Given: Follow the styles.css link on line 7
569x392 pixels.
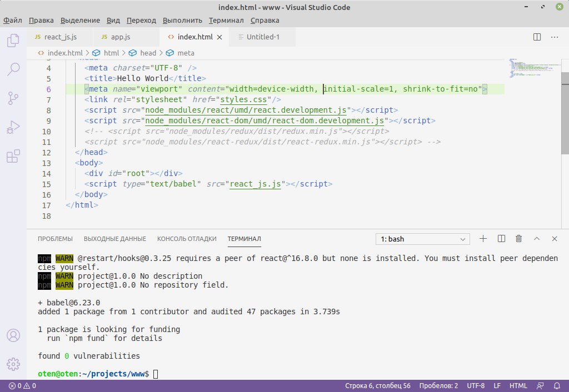Looking at the screenshot, I should pyautogui.click(x=243, y=100).
